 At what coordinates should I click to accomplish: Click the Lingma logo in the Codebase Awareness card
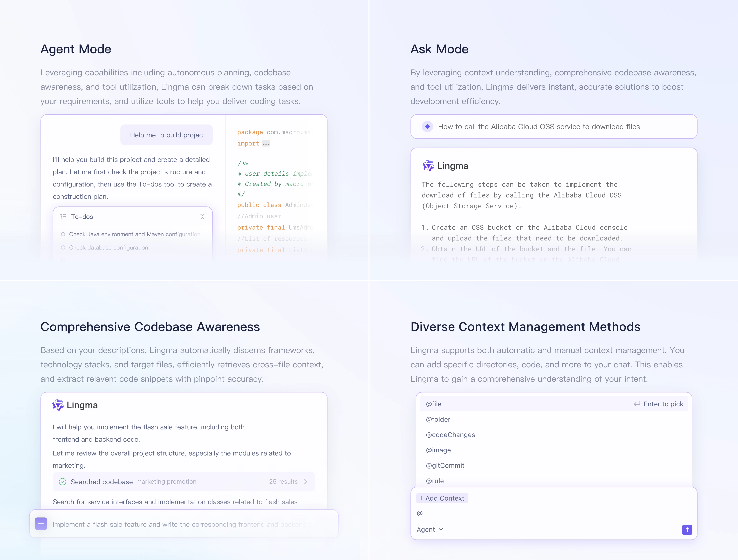pyautogui.click(x=58, y=405)
